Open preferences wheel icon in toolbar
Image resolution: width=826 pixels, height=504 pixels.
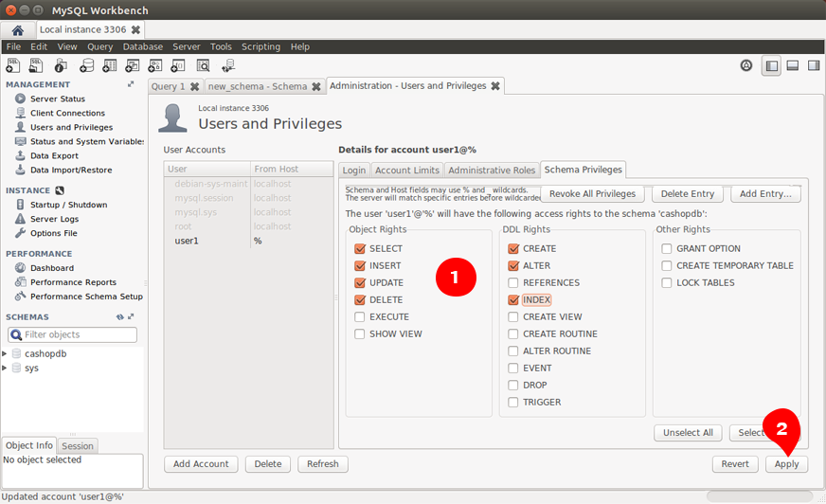click(x=745, y=65)
